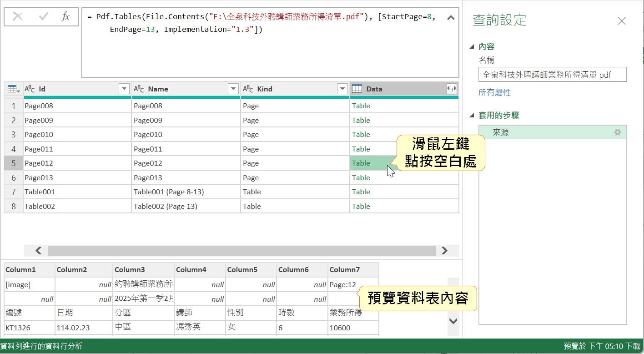Select the 來源 applied step
Screen dimensions: 644x354
click(501, 132)
